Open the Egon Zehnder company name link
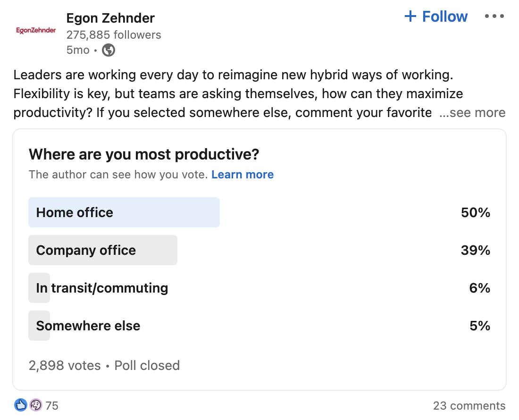The image size is (519, 420). click(110, 18)
